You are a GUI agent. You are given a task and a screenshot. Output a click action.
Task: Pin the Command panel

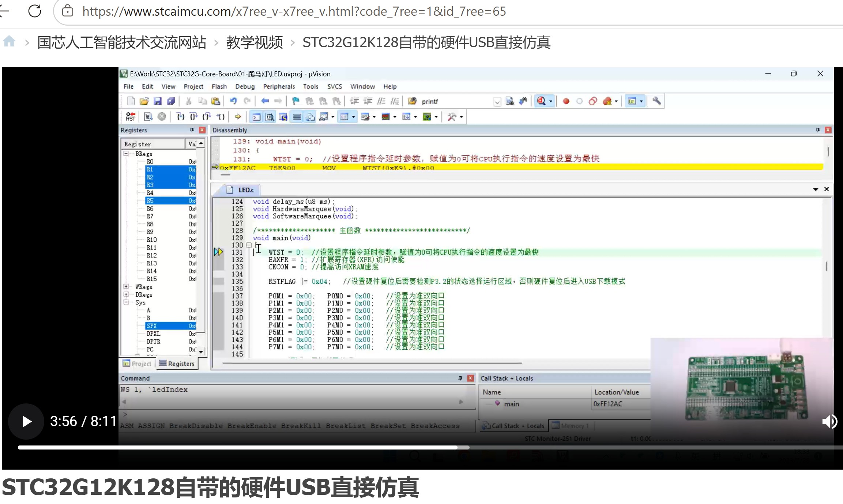[460, 378]
